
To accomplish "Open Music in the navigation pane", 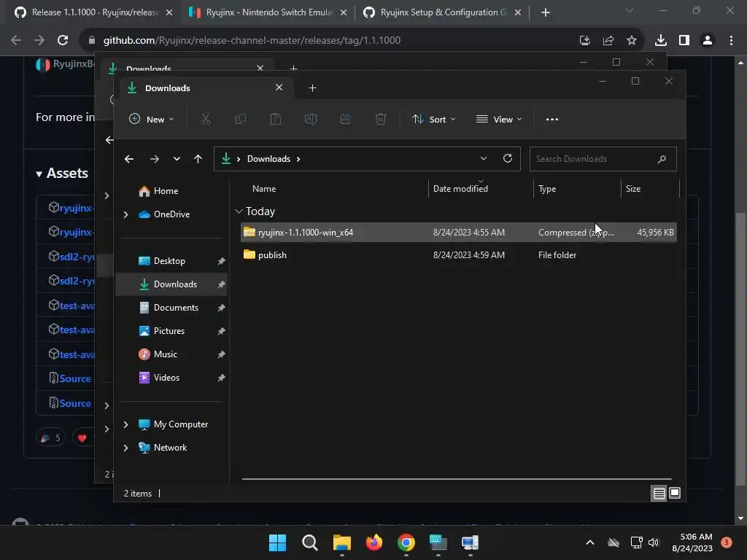I will (166, 354).
